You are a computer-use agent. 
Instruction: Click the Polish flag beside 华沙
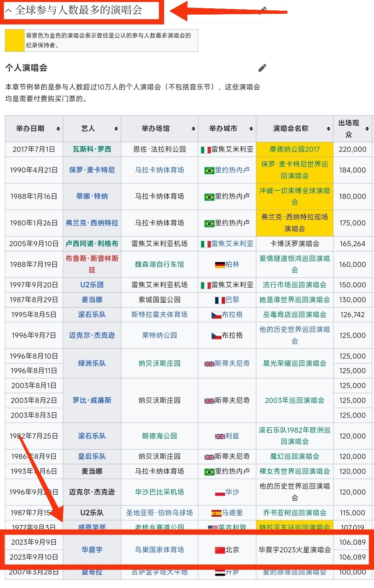[220, 493]
